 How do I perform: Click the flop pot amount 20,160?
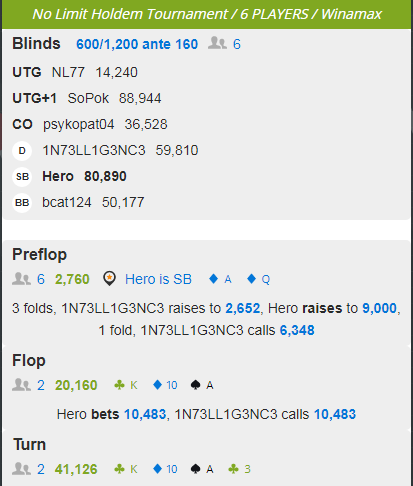[76, 385]
